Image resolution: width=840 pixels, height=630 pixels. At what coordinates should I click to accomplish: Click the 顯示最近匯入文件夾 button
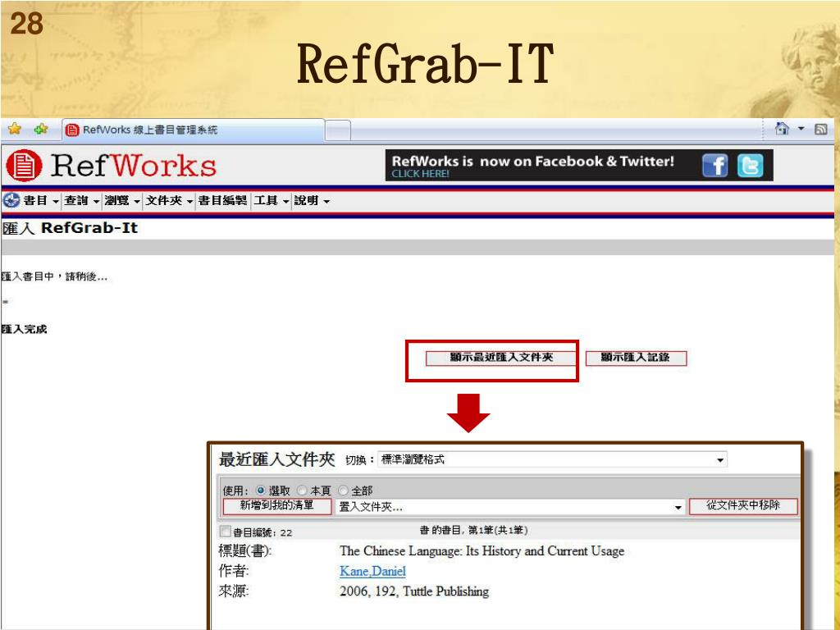tap(501, 358)
